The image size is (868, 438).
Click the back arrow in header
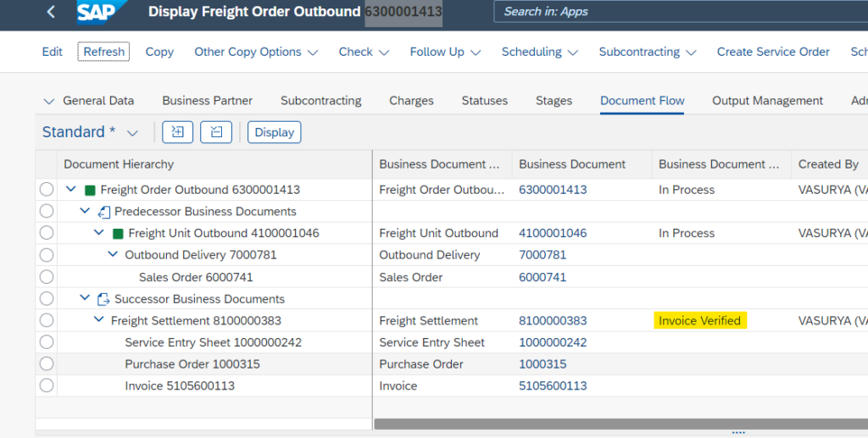pos(51,12)
